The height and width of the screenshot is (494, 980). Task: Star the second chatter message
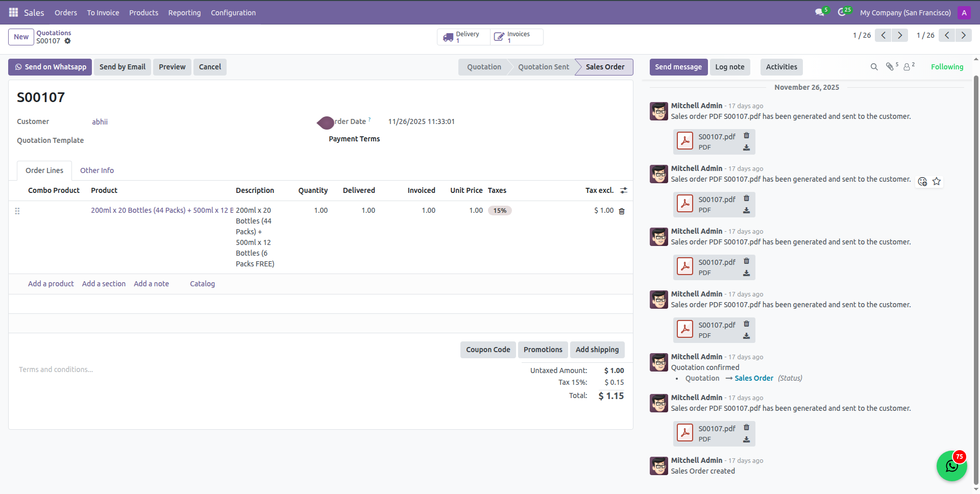937,182
